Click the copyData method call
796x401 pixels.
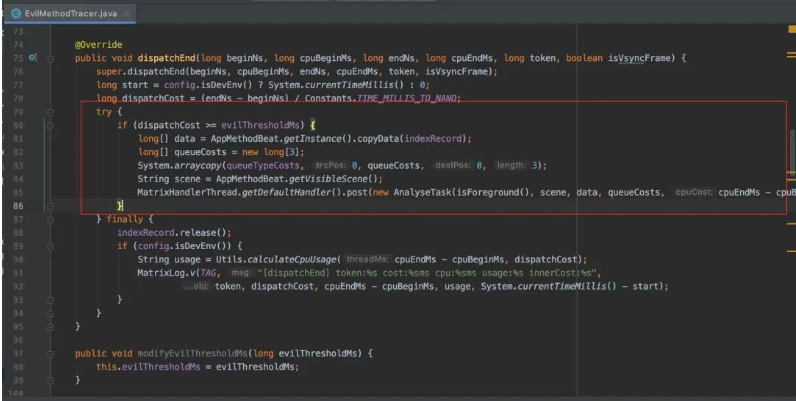(x=378, y=139)
